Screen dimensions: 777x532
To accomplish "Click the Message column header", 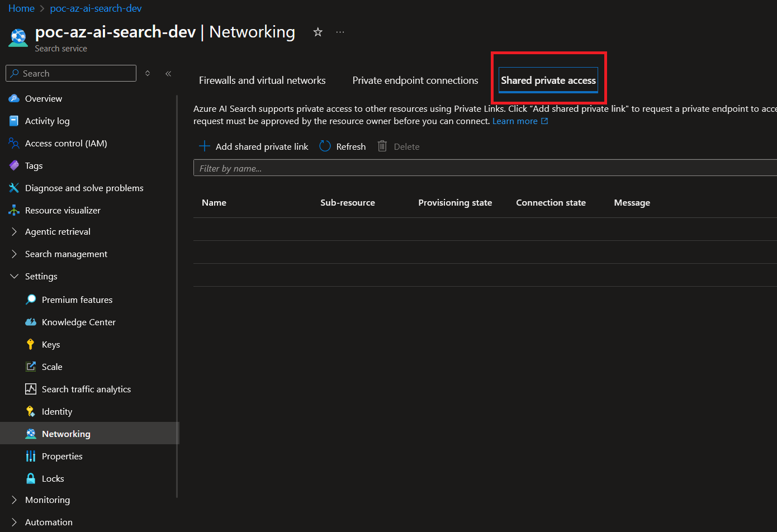I will 632,202.
